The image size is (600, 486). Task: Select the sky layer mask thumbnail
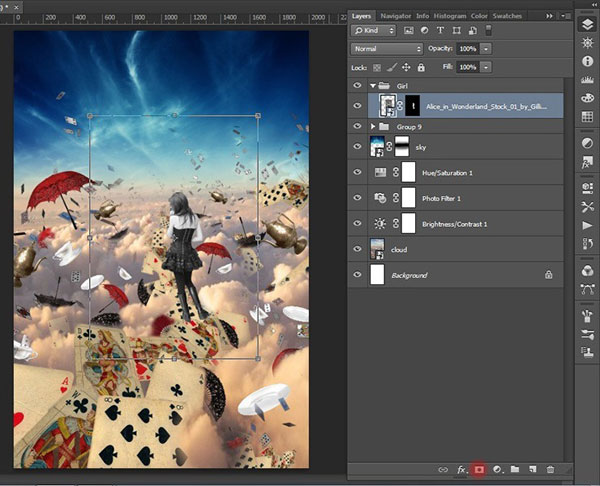coord(402,146)
